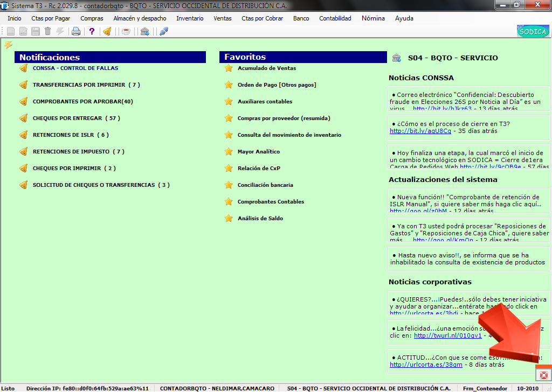The height and width of the screenshot is (392, 552).
Task: Click the Dirección IP status bar entry
Action: pyautogui.click(x=87, y=388)
